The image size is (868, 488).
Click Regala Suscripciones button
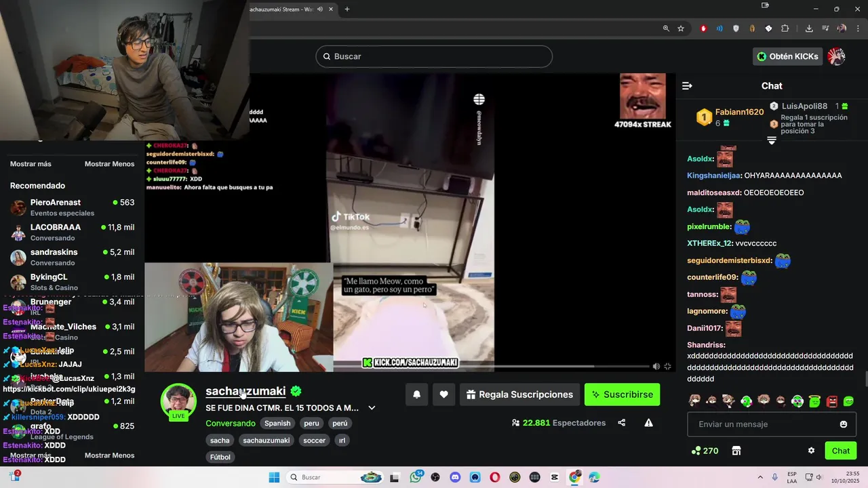point(520,394)
